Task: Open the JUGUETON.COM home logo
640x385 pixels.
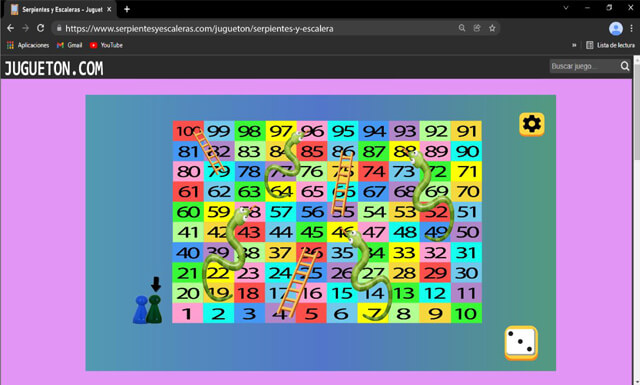Action: pyautogui.click(x=54, y=68)
